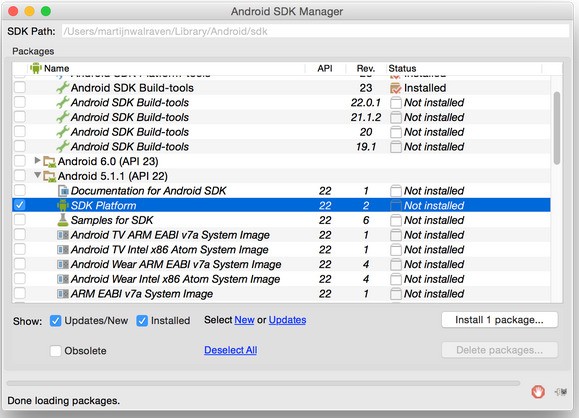Uncheck the SDK Platform checkbox

pos(20,205)
